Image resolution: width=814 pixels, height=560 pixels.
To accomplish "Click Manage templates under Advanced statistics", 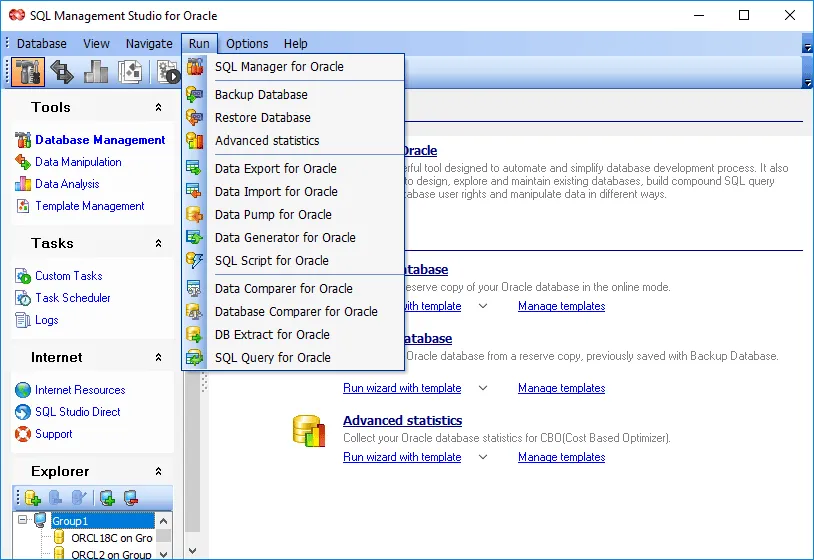I will pyautogui.click(x=561, y=457).
